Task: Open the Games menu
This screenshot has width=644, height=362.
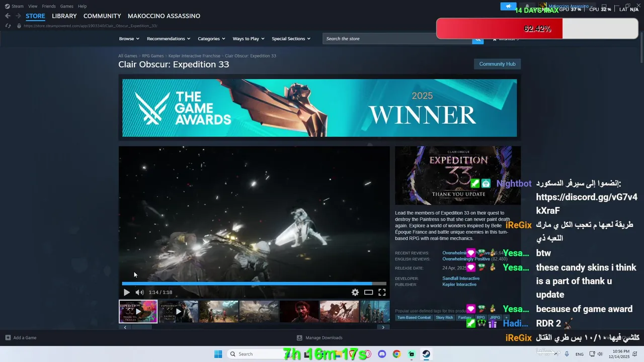Action: pyautogui.click(x=66, y=6)
